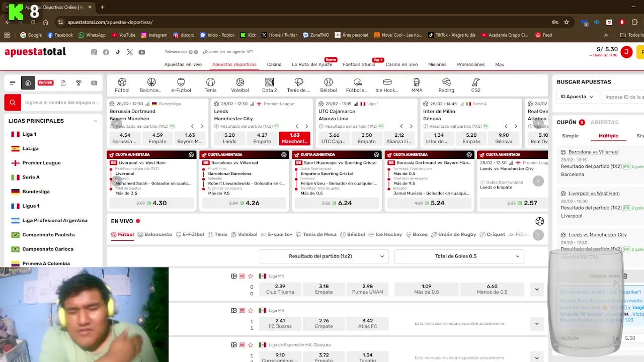Show previous market for UTC Cajamarca match
Image resolution: width=644 pixels, height=362 pixels.
(401, 126)
